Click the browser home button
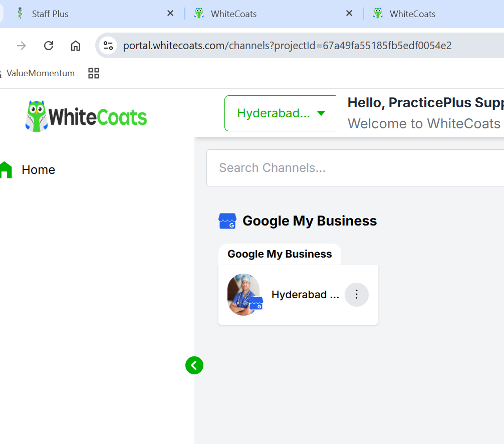 pyautogui.click(x=76, y=46)
